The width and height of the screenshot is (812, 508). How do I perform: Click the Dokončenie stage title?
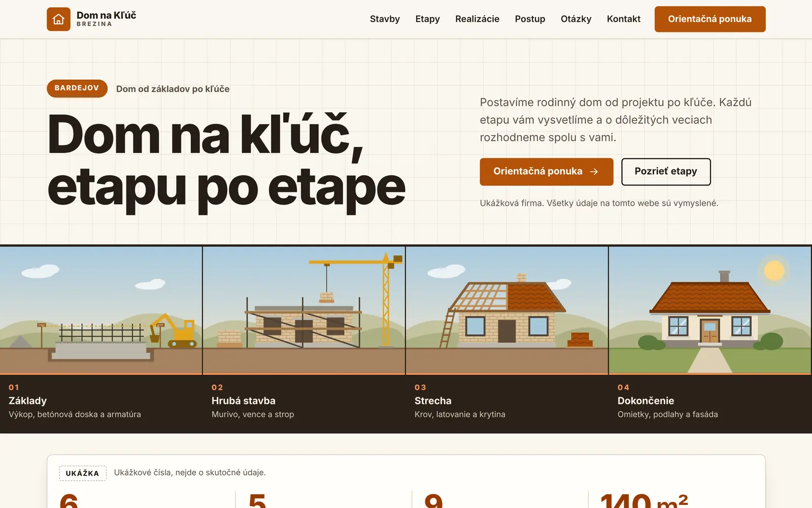coord(646,401)
